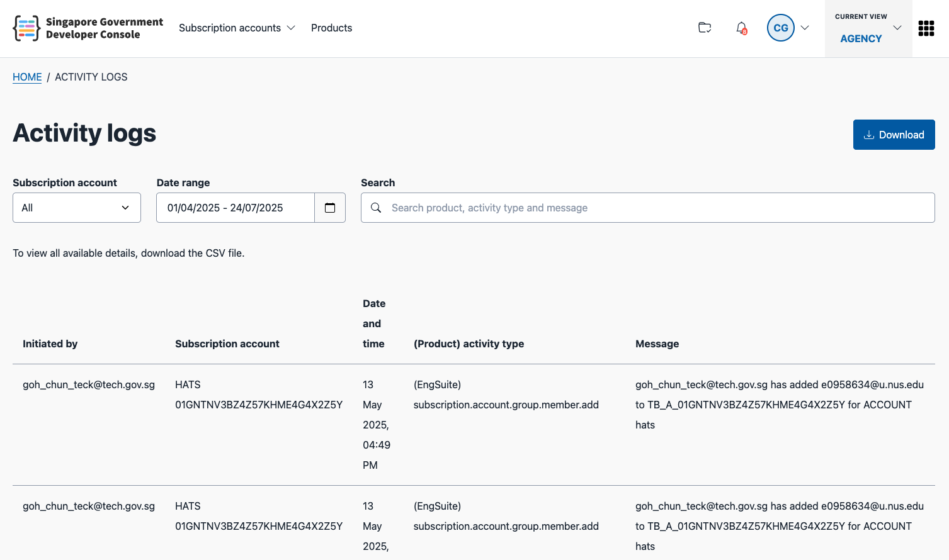The height and width of the screenshot is (560, 949).
Task: Click the (Product) activity type column header
Action: click(x=469, y=344)
